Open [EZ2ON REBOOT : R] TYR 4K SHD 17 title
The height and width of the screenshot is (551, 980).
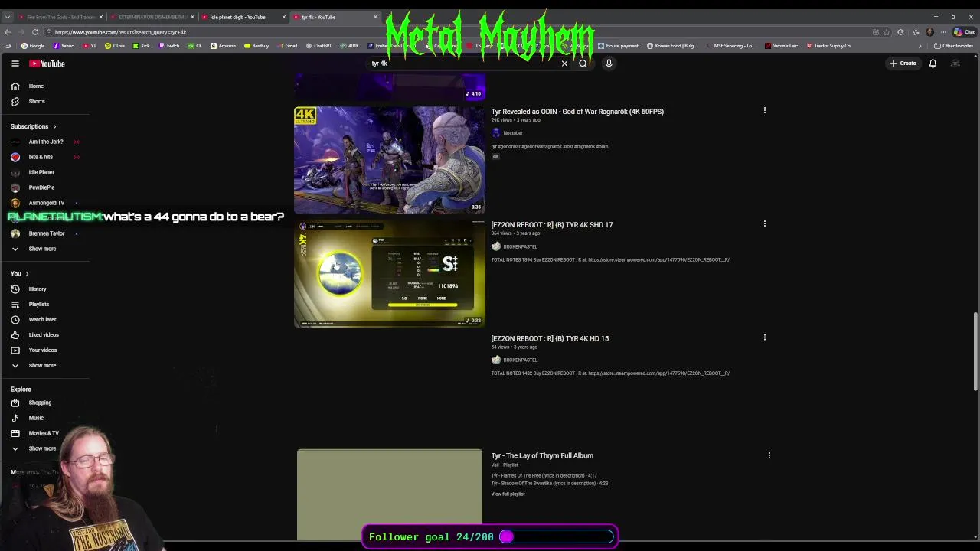pos(552,225)
